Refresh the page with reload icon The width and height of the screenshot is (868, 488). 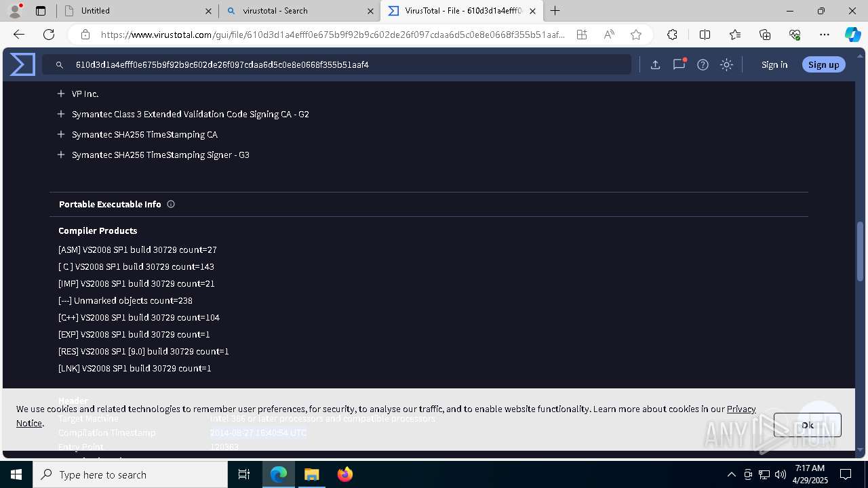(x=49, y=35)
